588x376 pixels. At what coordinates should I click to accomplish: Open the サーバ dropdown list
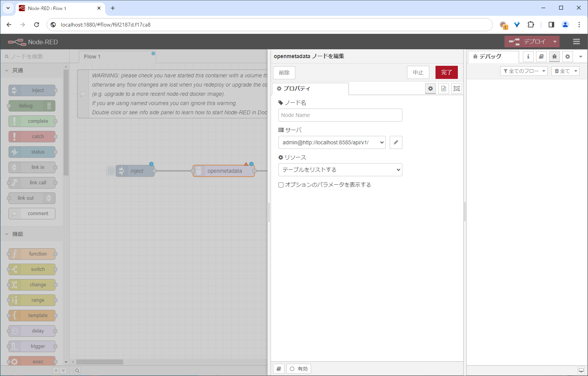point(332,142)
